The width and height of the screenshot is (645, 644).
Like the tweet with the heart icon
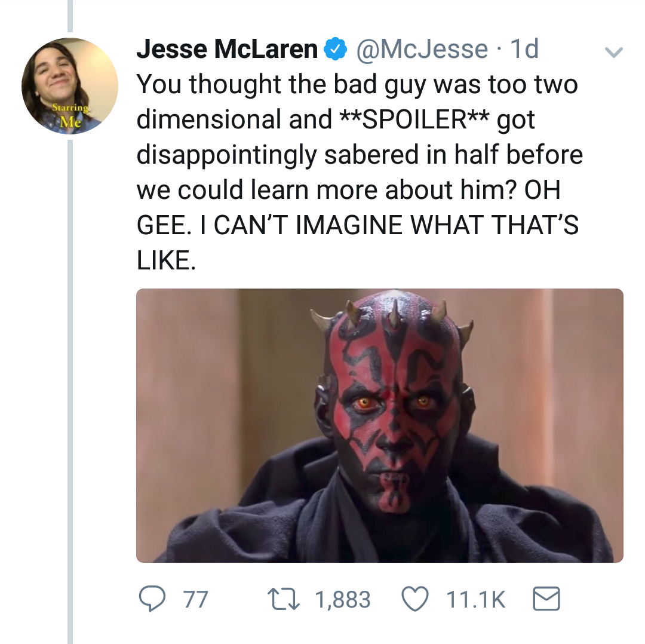(416, 599)
